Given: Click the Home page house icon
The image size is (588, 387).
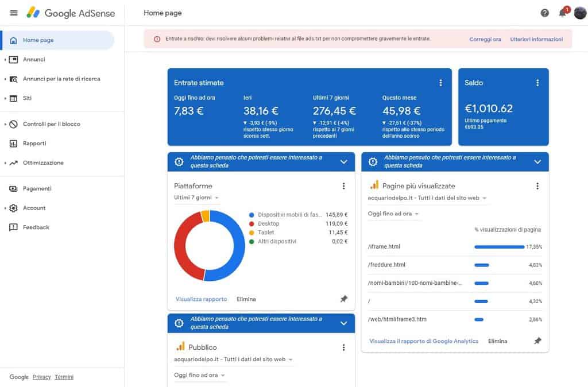Looking at the screenshot, I should coord(14,40).
